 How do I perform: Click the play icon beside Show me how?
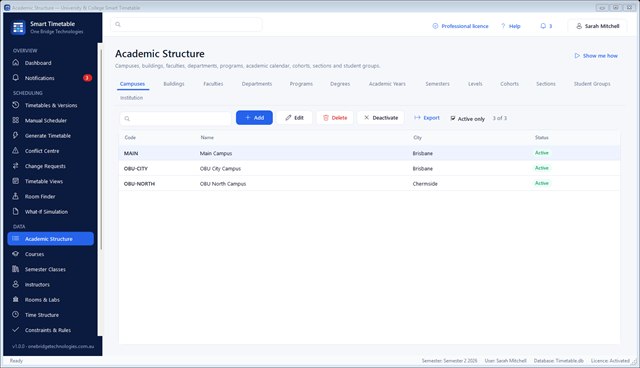pos(577,55)
